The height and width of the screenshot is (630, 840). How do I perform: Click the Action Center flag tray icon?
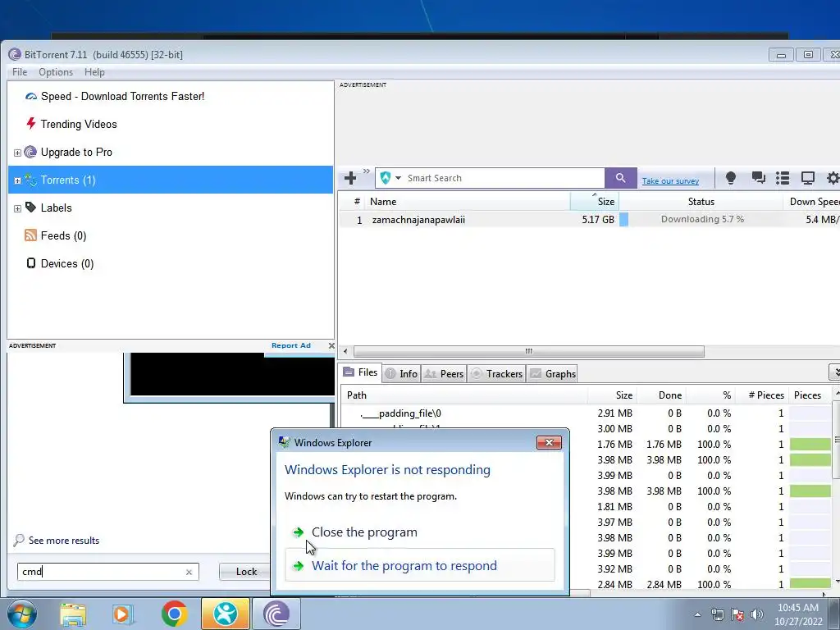[x=737, y=614]
